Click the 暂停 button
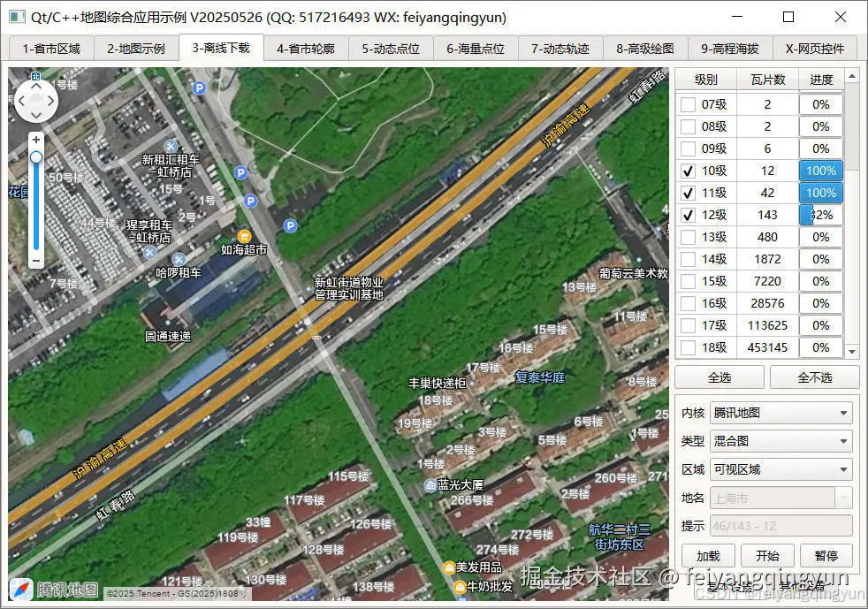The width and height of the screenshot is (868, 609). point(826,556)
